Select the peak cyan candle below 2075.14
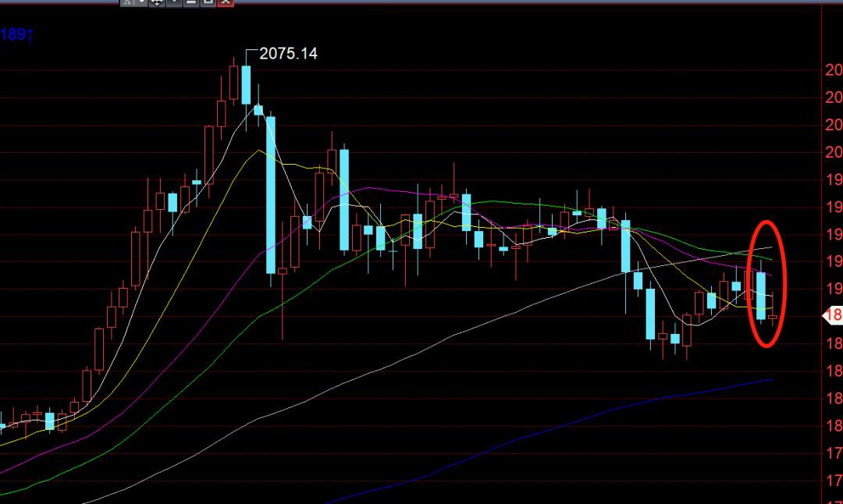The image size is (843, 504). [246, 84]
